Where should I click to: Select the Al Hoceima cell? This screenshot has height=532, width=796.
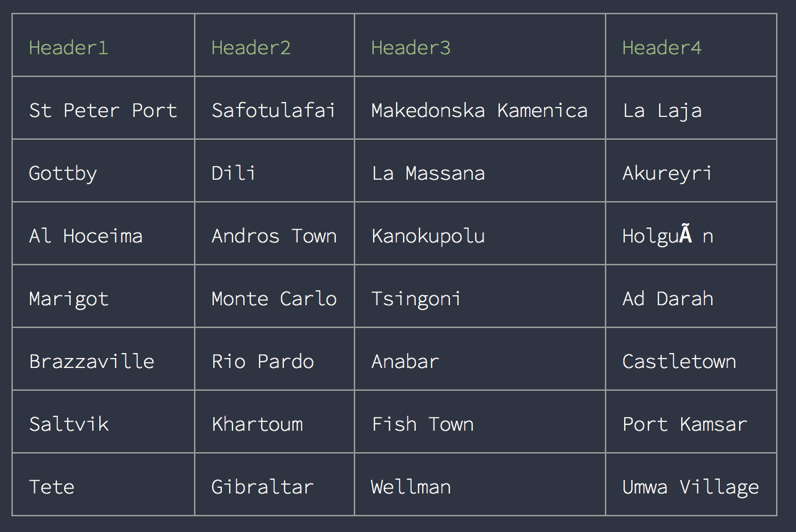pyautogui.click(x=103, y=233)
